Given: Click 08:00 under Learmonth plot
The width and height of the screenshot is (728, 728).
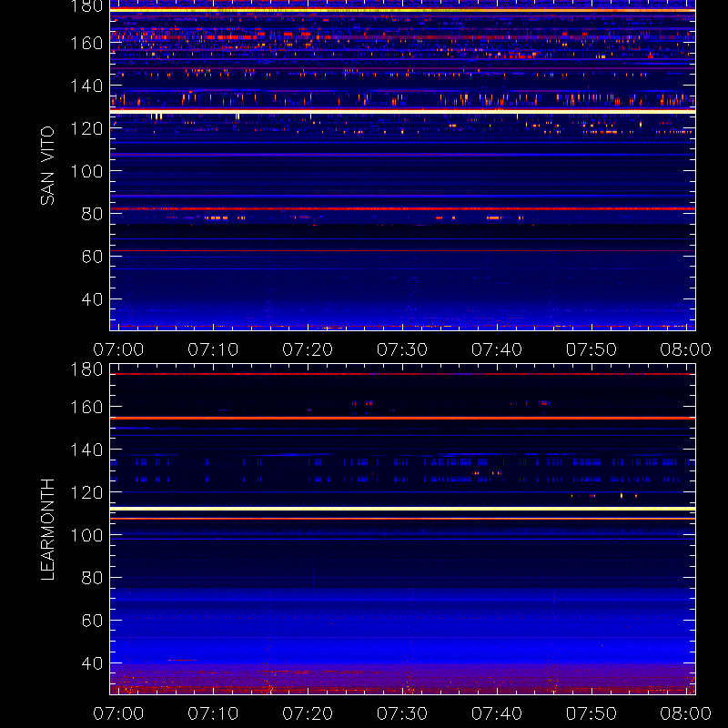Looking at the screenshot, I should point(686,713).
